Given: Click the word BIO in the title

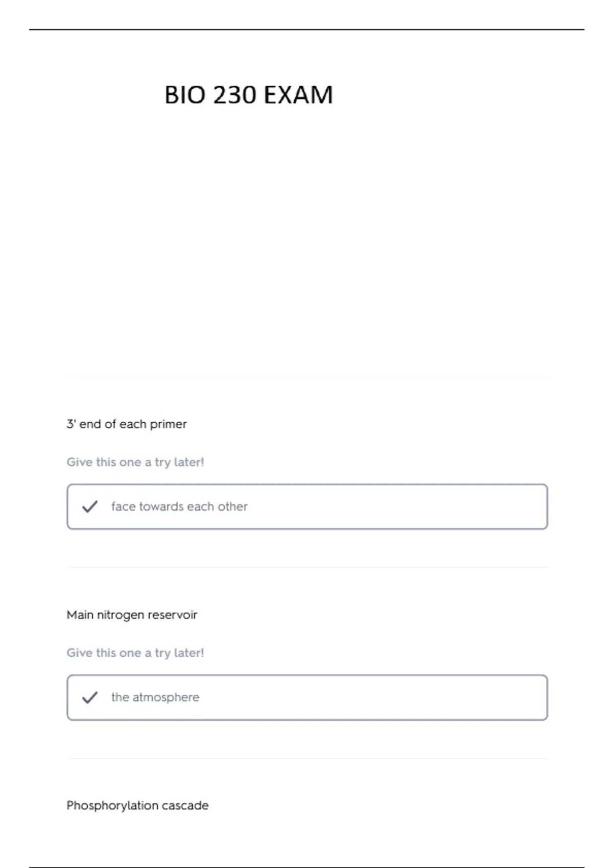Looking at the screenshot, I should click(x=185, y=95).
